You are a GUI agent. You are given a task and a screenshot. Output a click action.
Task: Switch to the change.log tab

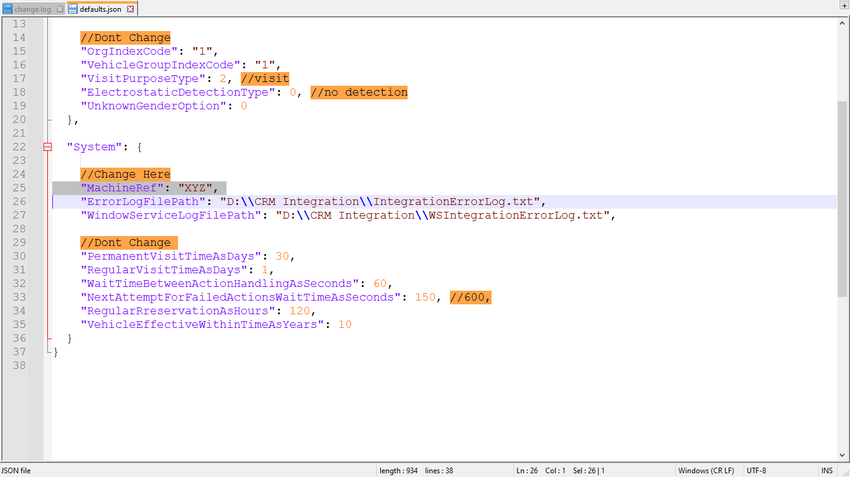[33, 9]
